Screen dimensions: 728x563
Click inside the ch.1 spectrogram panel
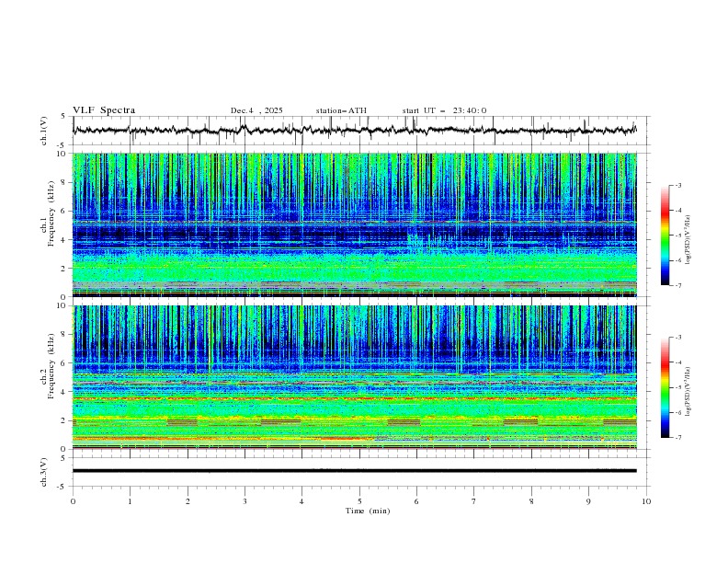355,224
